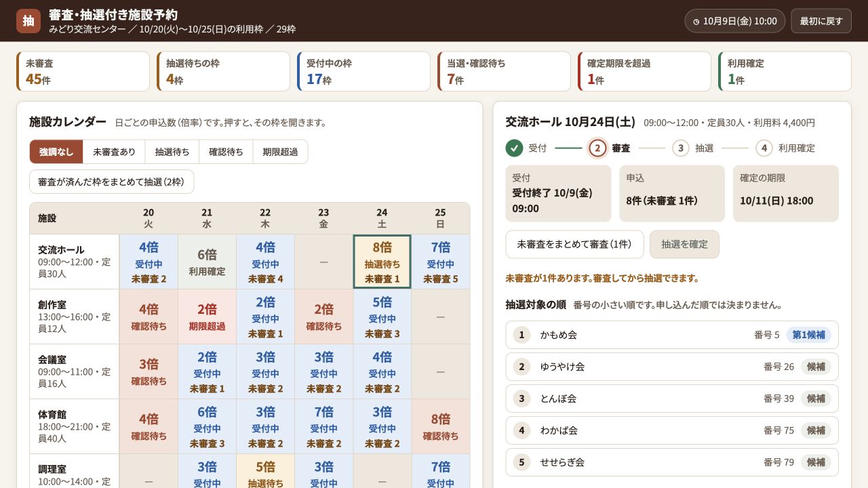Viewport: 868px width, 488px height.
Task: Open the 受付中の枠 17枠 summary card
Action: pos(363,71)
